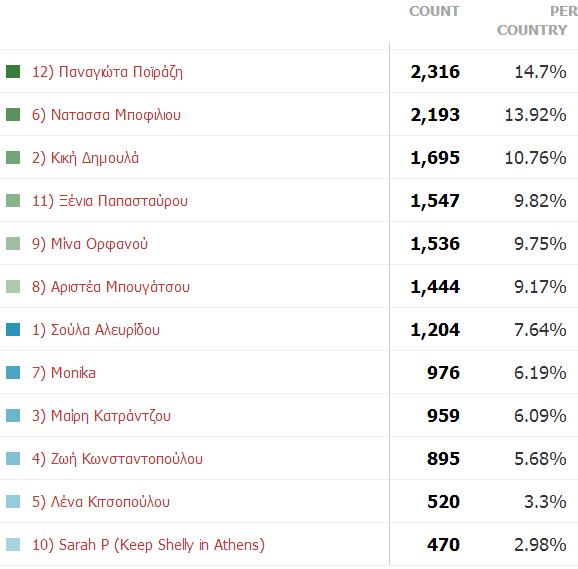Select the blue square next to Monika
Image resolution: width=578 pixels, height=569 pixels.
pyautogui.click(x=13, y=373)
